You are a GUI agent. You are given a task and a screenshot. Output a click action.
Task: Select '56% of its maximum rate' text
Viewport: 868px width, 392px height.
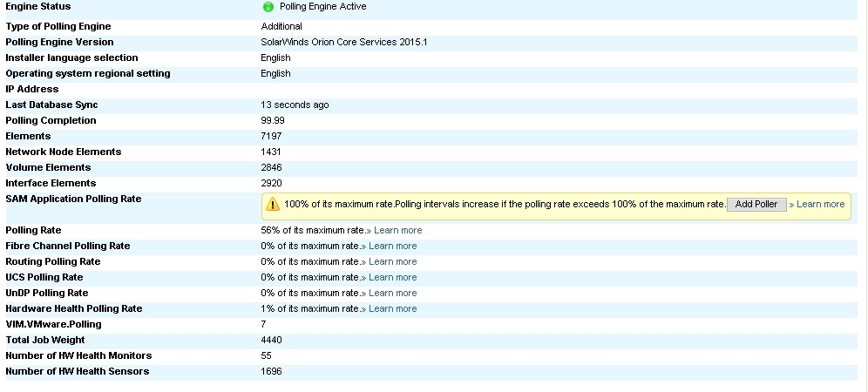pyautogui.click(x=313, y=230)
